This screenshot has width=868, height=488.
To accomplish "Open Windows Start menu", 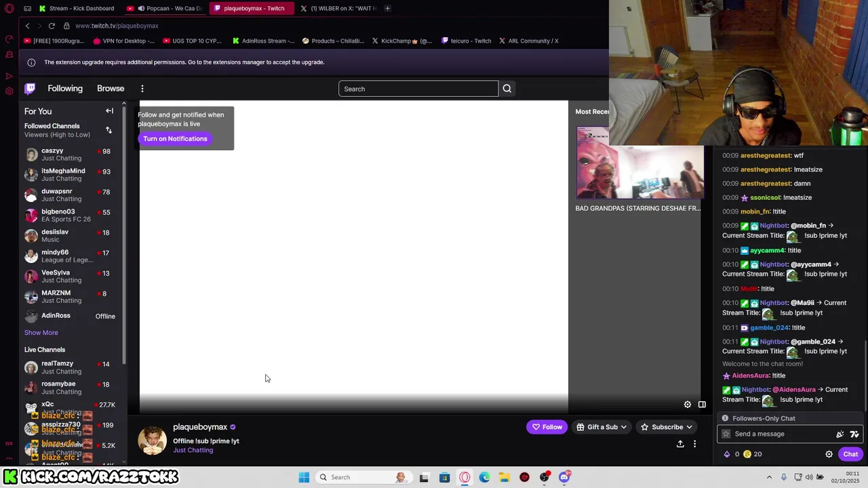I will point(304,477).
